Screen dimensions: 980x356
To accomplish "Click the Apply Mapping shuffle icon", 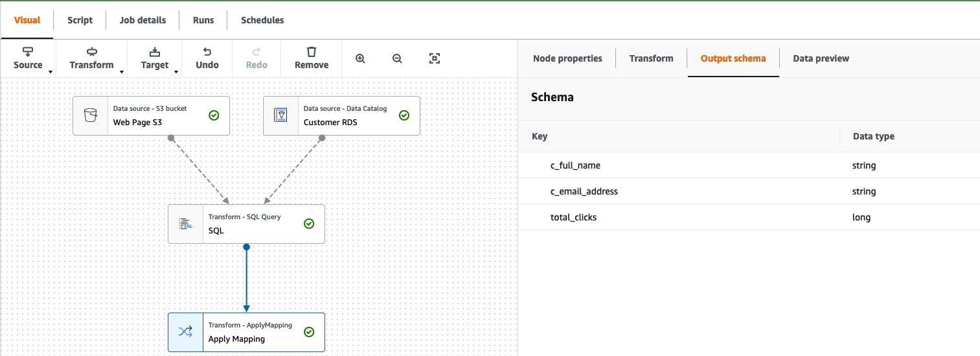I will click(185, 332).
